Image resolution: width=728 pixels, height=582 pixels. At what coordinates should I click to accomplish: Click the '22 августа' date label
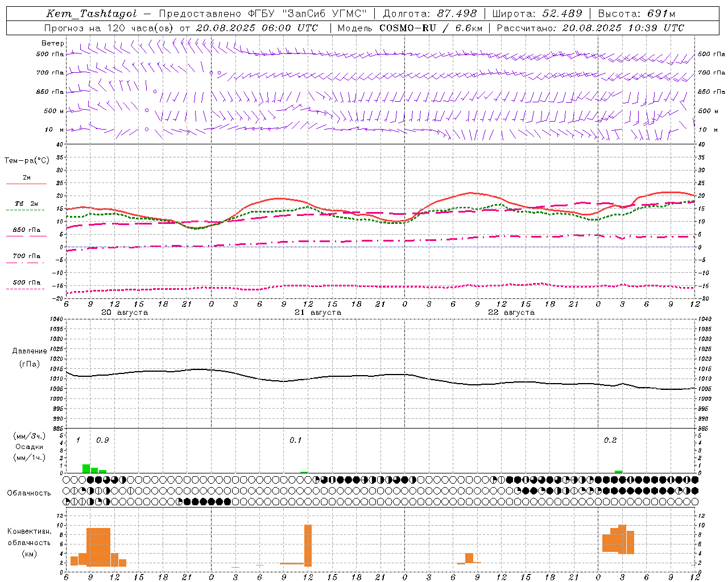pyautogui.click(x=511, y=313)
